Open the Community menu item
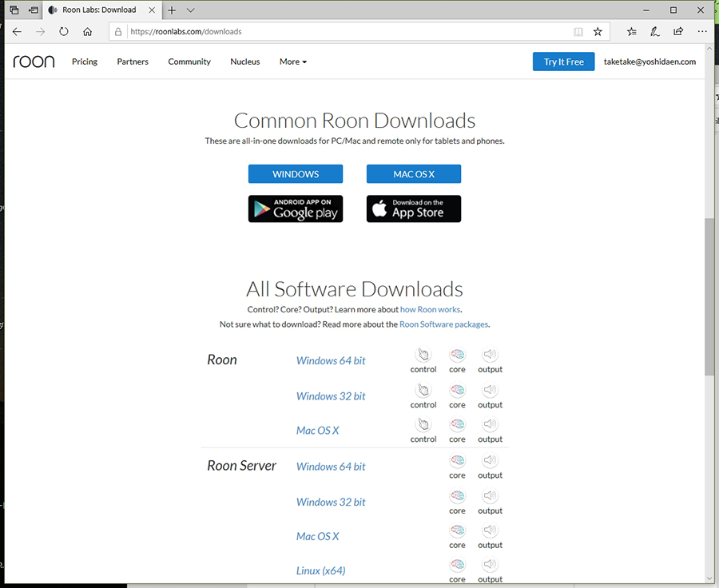 click(189, 62)
